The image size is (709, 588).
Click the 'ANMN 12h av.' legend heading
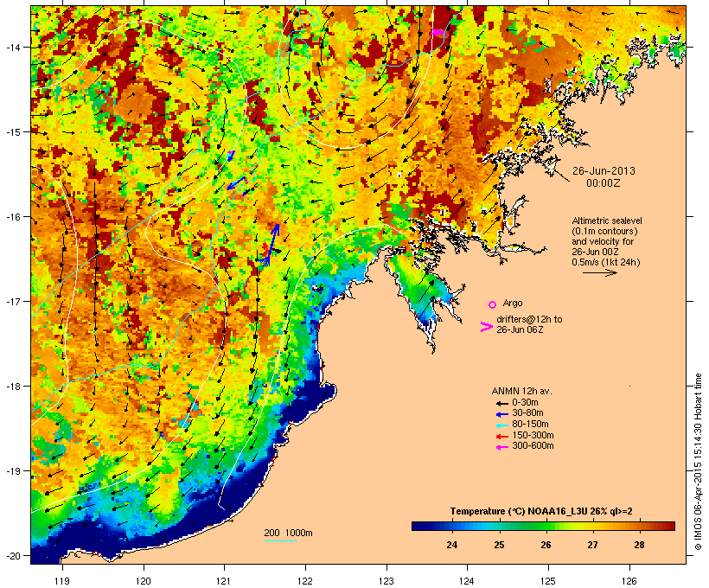point(521,391)
